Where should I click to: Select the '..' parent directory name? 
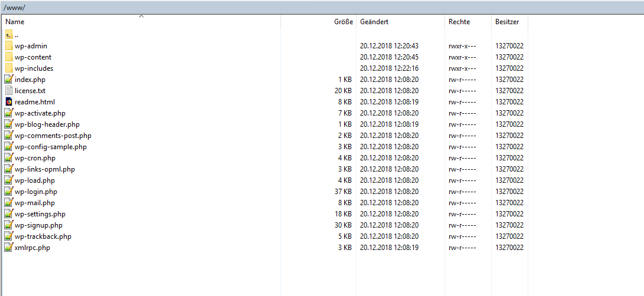tap(17, 35)
